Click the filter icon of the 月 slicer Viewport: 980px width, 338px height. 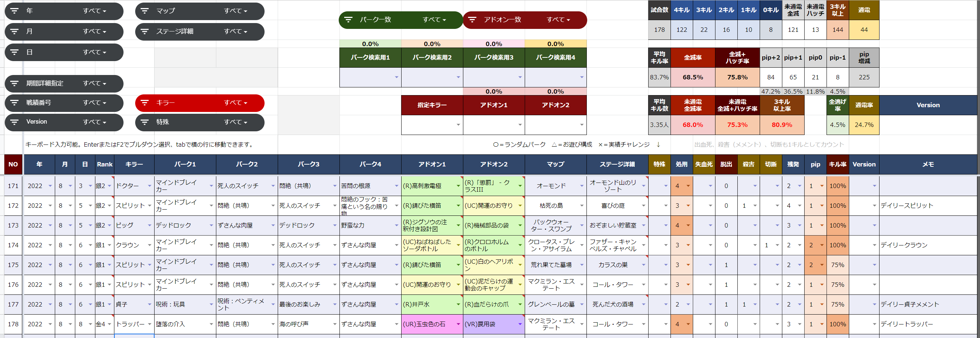pyautogui.click(x=15, y=31)
